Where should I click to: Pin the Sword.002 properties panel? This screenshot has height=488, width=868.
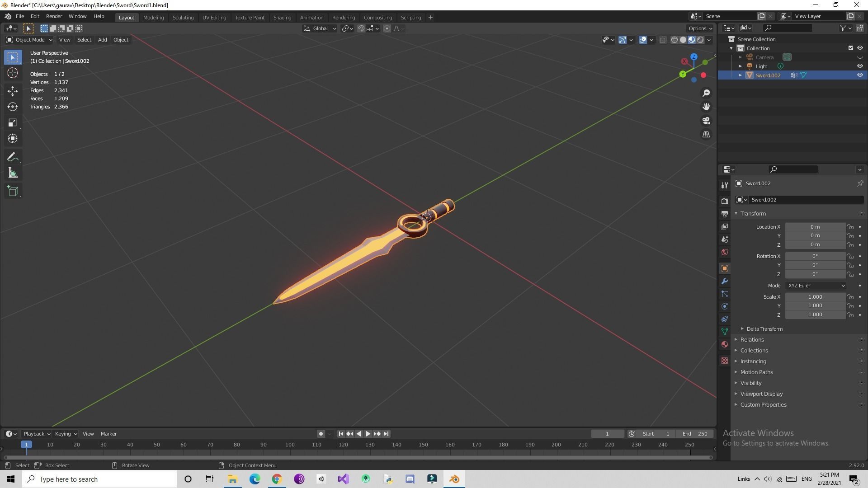tap(860, 183)
